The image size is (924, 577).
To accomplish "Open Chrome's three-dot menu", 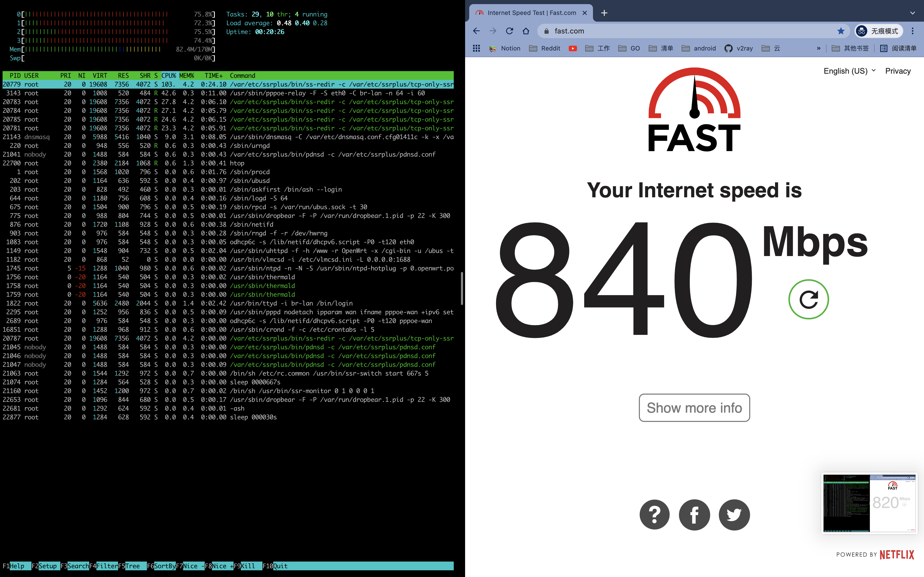I will [x=913, y=31].
